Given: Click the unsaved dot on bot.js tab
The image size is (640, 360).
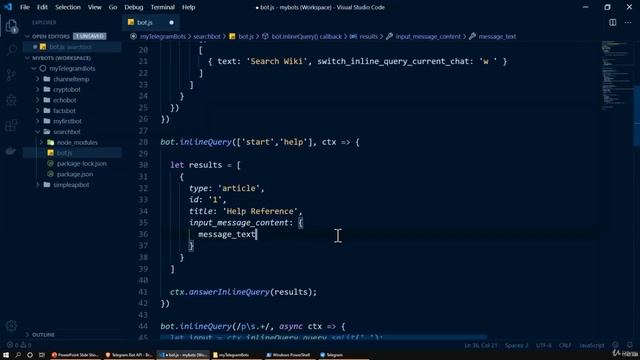Looking at the screenshot, I should click(171, 22).
